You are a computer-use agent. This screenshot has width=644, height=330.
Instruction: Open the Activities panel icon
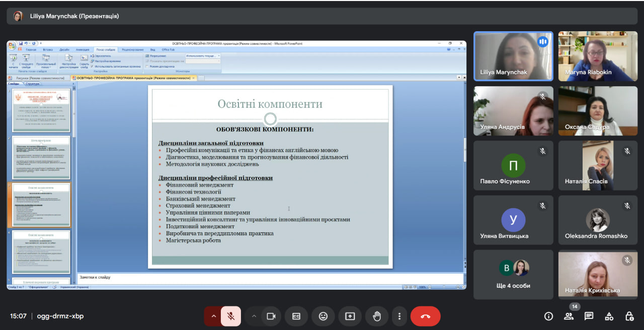609,316
